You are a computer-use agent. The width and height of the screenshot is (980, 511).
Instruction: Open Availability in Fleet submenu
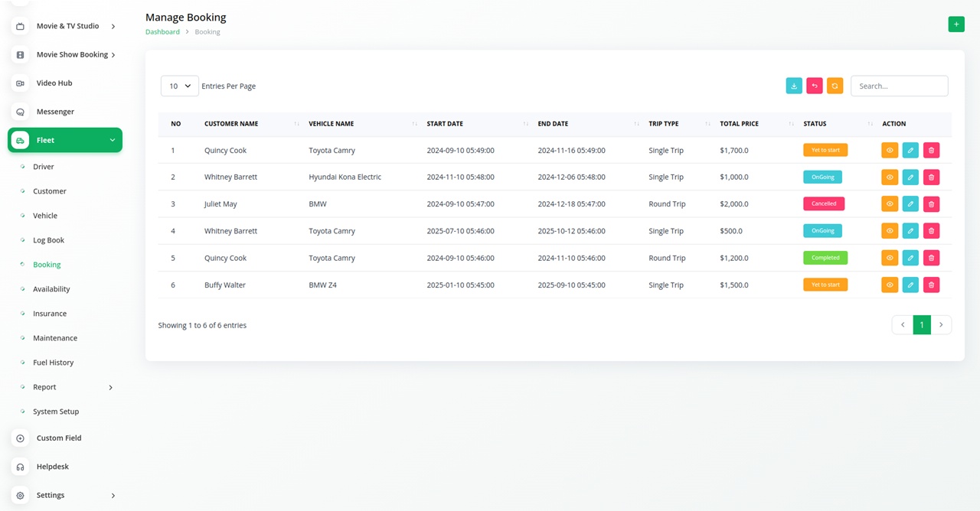pos(51,289)
